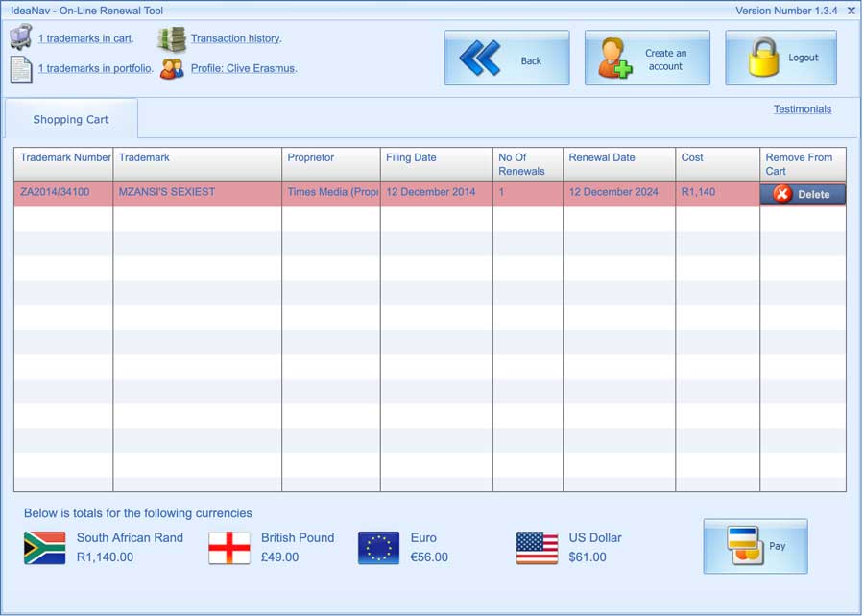Click the R1,140.00 South African Rand total

106,557
